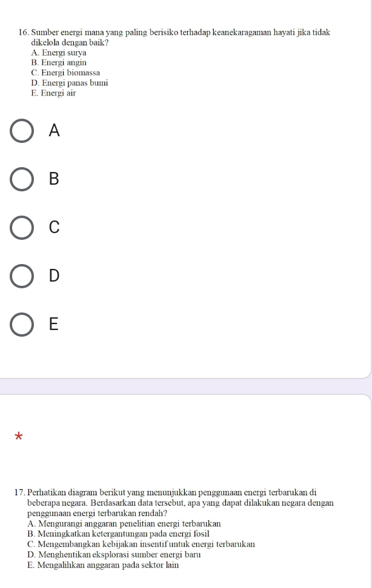
Task: Click the letter label 'C' beside its radio
Action: (55, 227)
